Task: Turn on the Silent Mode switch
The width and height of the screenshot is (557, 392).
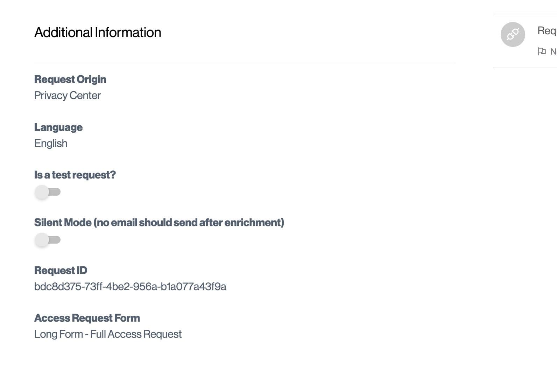Action: point(48,240)
